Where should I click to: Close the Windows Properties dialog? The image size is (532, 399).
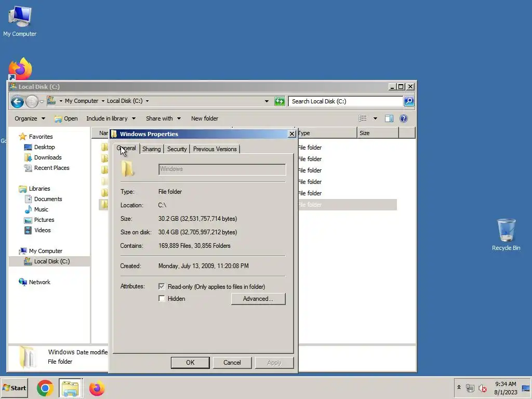click(x=291, y=134)
